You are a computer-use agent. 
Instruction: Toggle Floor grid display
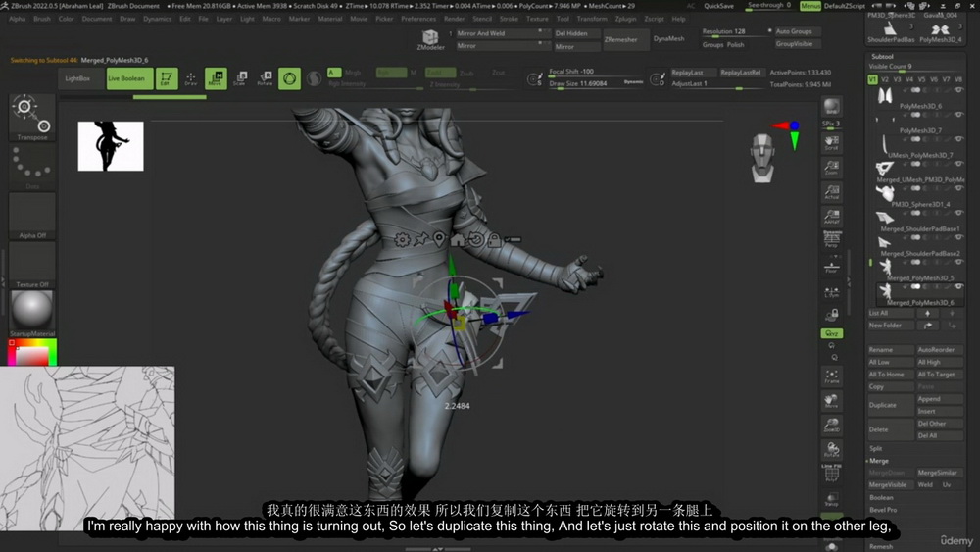(831, 267)
